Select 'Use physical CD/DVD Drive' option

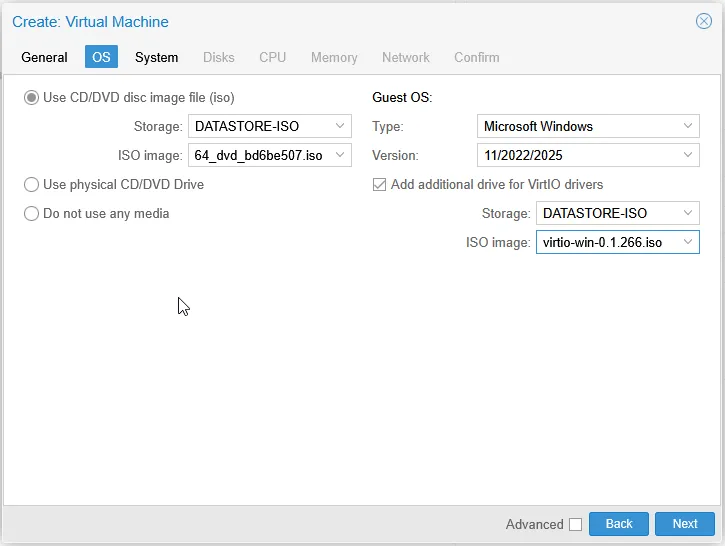pos(32,185)
